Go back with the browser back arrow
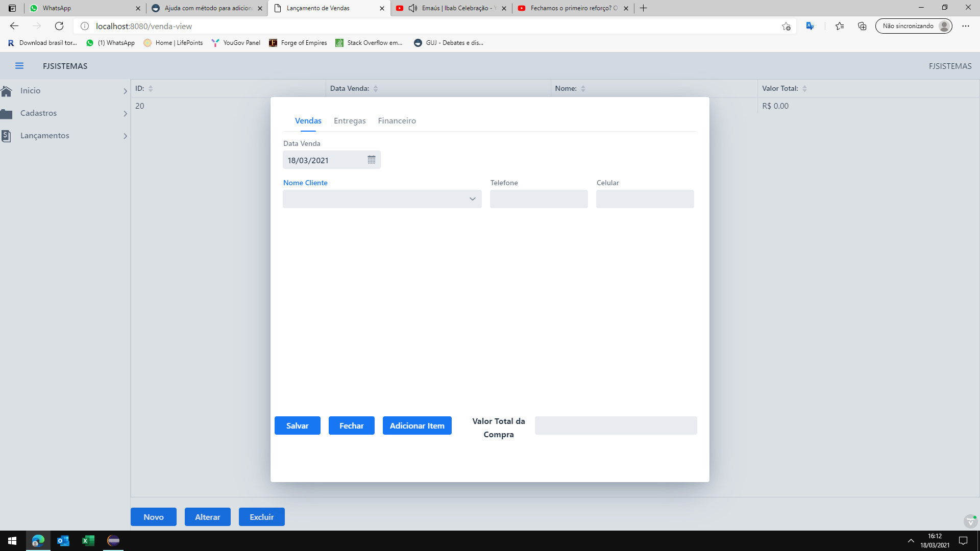This screenshot has height=551, width=980. coord(14,26)
